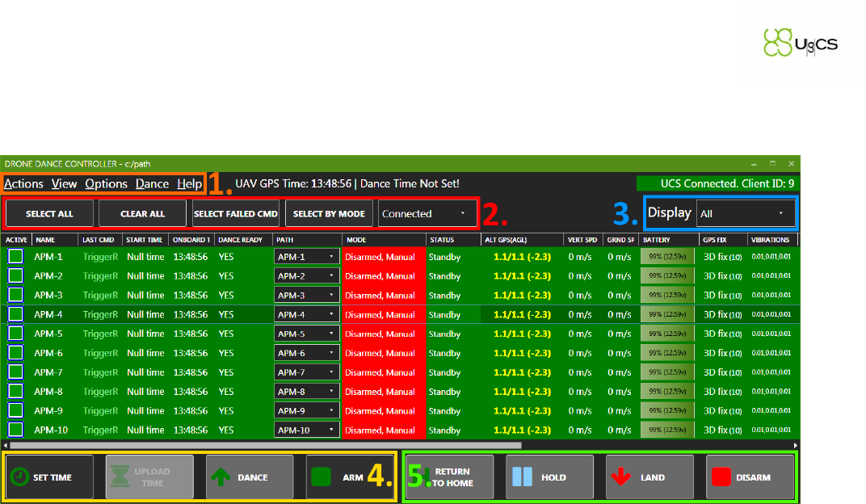The image size is (866, 504).
Task: Minimize the Drone Dance Controller window
Action: click(754, 164)
